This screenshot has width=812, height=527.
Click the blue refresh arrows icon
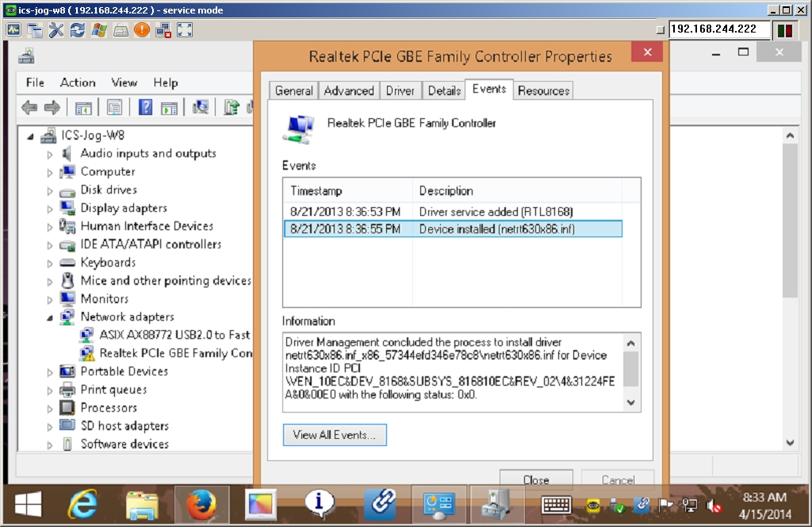(77, 30)
